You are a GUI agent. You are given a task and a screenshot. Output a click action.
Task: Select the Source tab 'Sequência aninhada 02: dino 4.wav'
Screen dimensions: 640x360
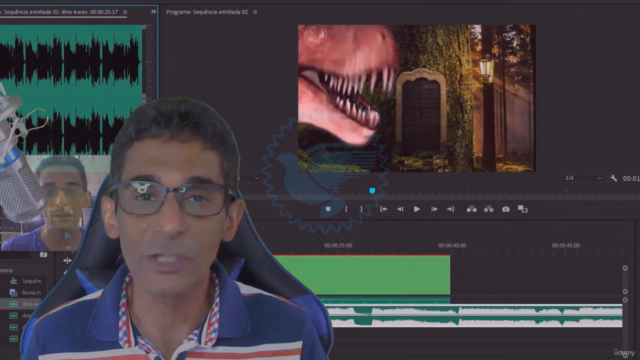59,12
